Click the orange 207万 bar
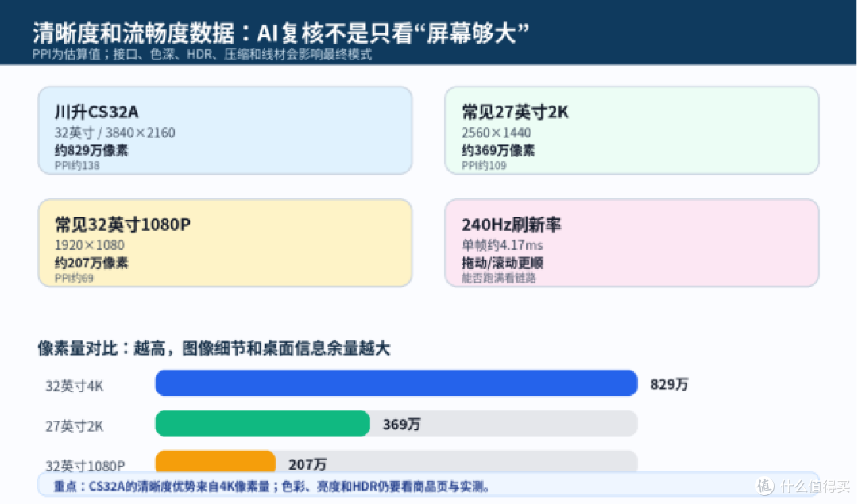Viewport: 858px width, 504px height. pos(215,461)
